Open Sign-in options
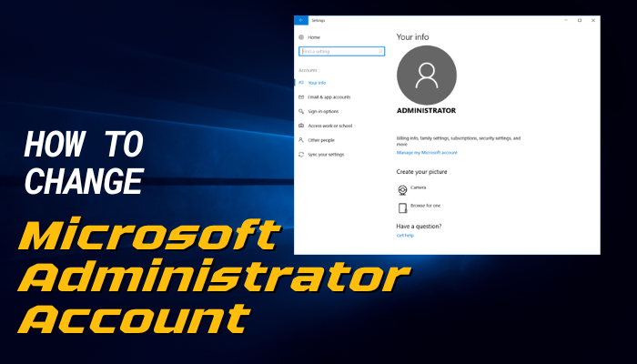 [323, 111]
